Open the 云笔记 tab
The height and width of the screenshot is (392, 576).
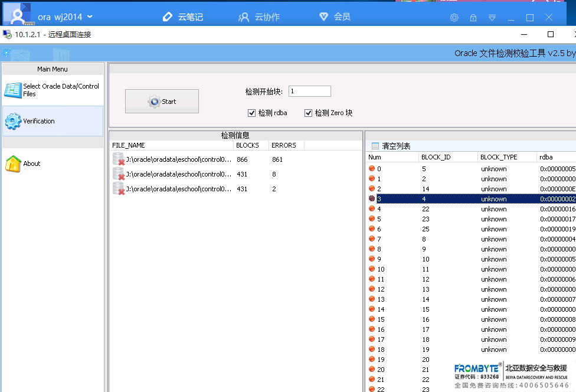tap(183, 17)
